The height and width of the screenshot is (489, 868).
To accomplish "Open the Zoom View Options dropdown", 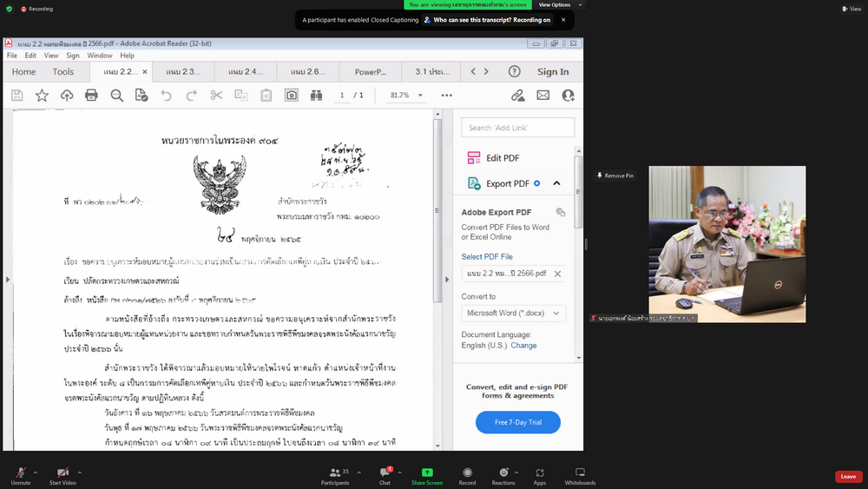I will coord(560,4).
